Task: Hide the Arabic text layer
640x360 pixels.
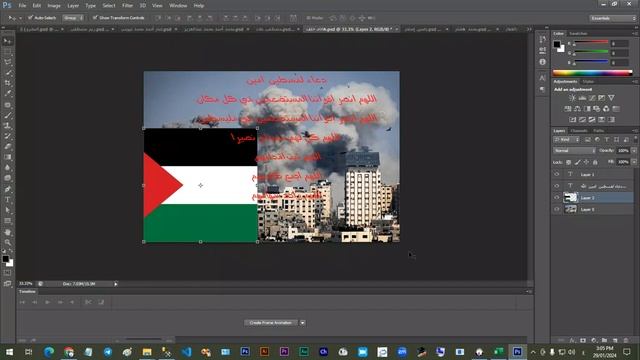Action: click(557, 186)
